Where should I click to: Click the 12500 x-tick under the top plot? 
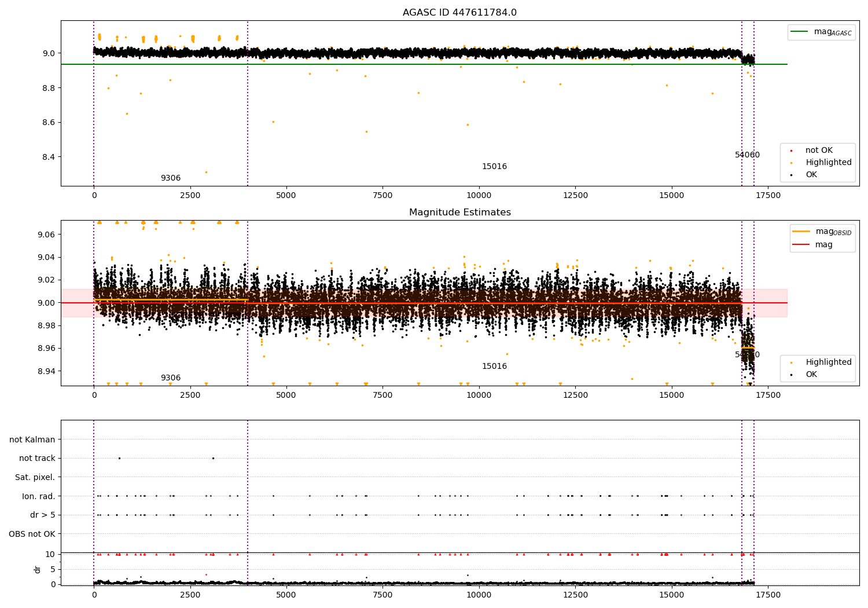click(x=575, y=196)
